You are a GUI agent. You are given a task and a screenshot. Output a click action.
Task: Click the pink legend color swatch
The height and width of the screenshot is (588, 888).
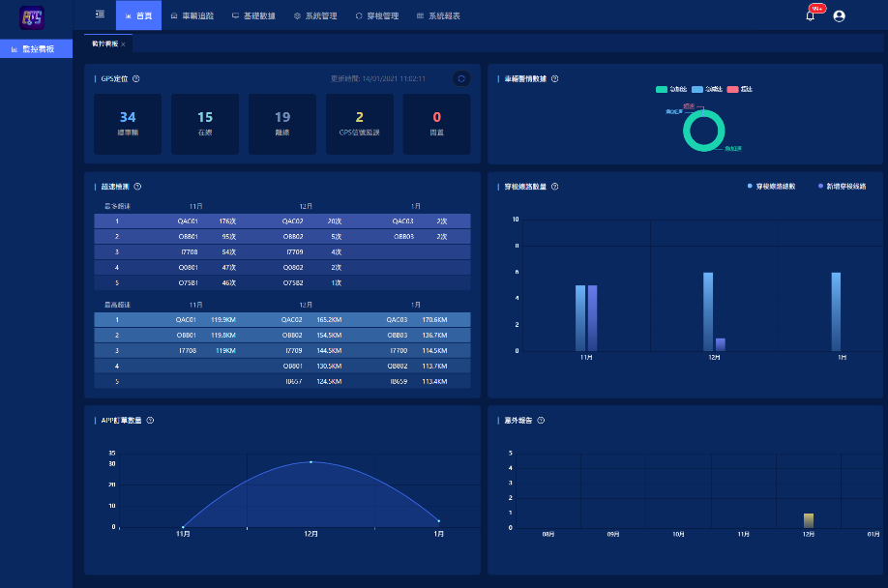[732, 89]
